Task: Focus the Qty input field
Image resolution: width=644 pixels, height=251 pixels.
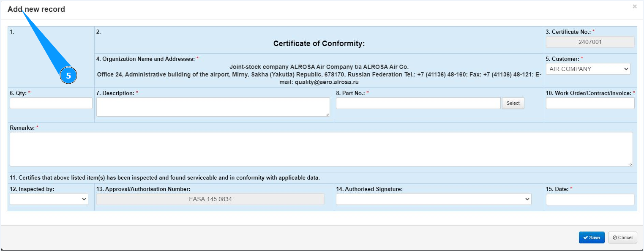Action: pyautogui.click(x=51, y=103)
